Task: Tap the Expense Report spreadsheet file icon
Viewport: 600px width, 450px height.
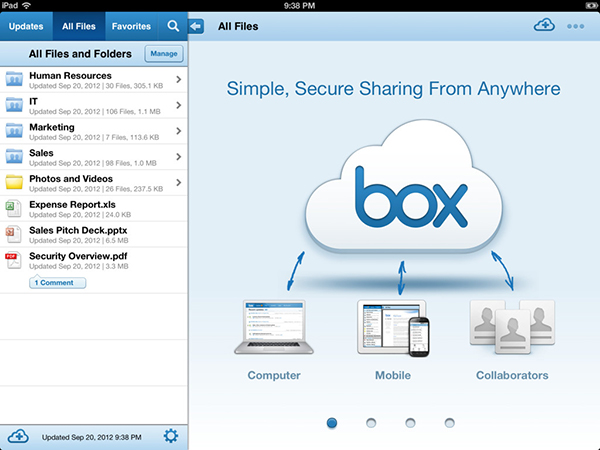Action: point(13,209)
